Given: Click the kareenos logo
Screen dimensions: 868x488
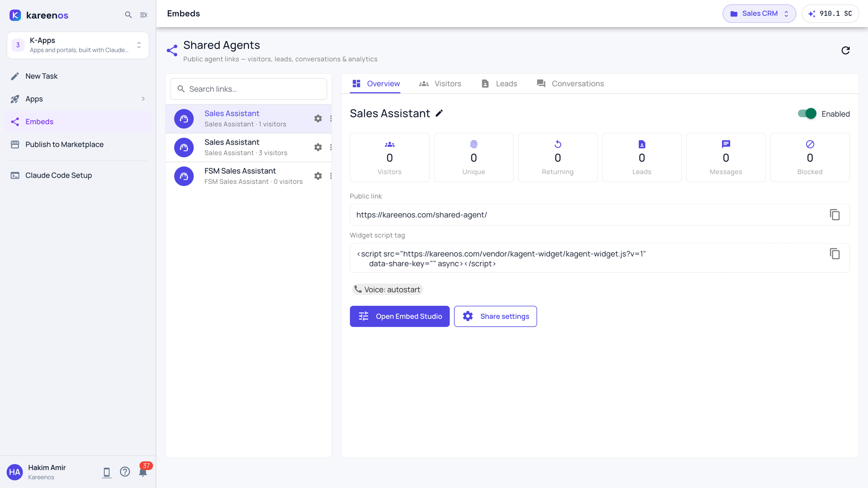Looking at the screenshot, I should tap(39, 15).
